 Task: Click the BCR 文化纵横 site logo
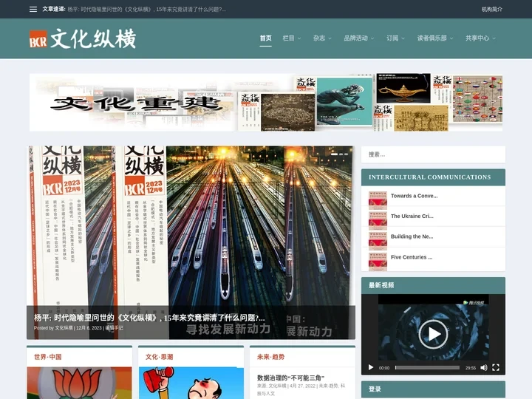pyautogui.click(x=83, y=38)
